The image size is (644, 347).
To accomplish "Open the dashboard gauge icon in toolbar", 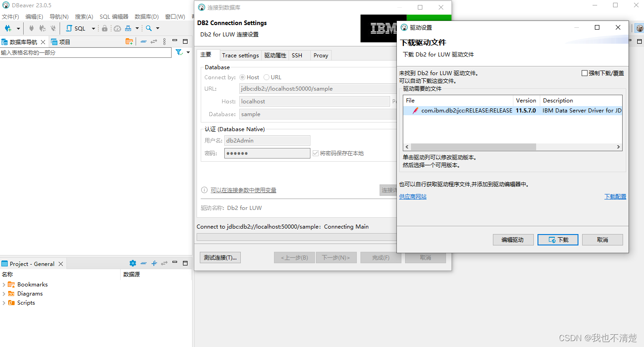I will (x=117, y=28).
